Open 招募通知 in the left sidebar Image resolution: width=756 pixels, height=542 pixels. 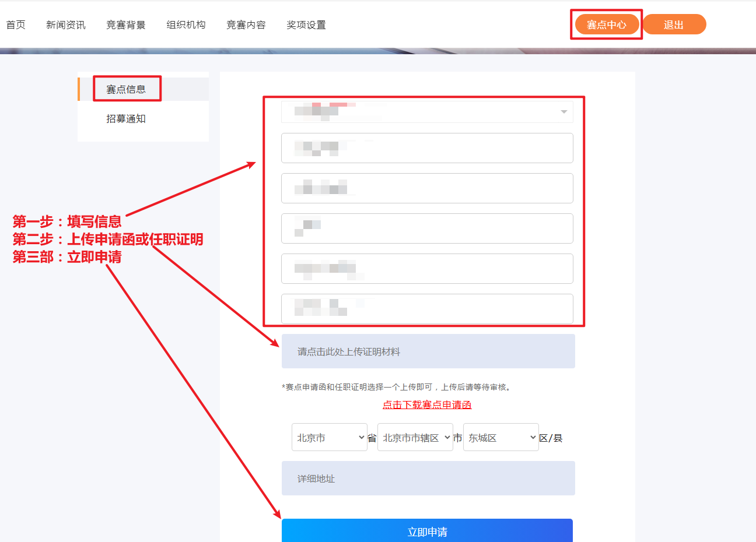point(126,118)
